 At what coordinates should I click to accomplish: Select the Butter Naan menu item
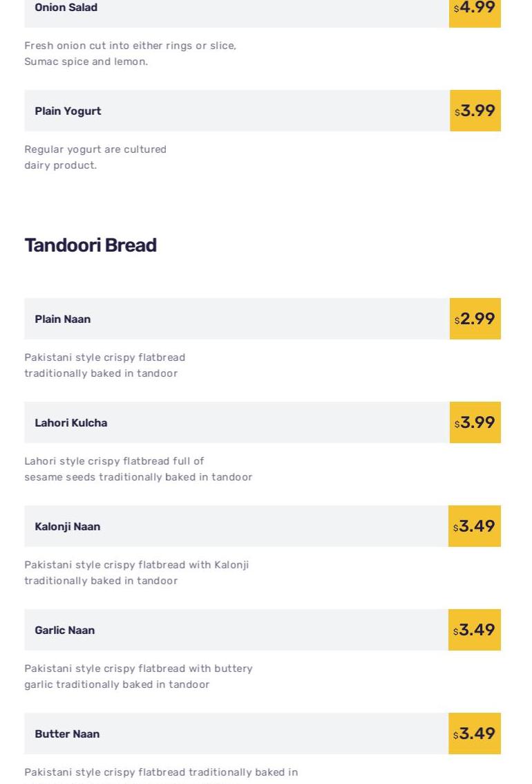tap(67, 734)
